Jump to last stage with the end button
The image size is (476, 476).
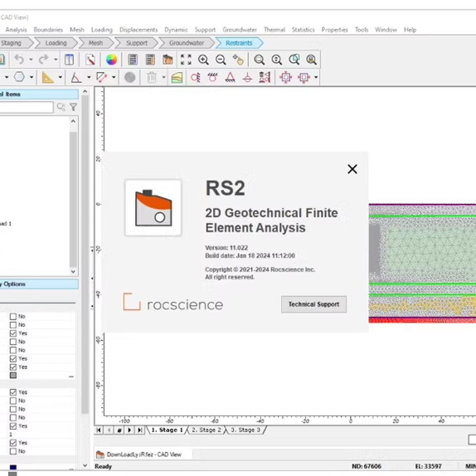(140, 430)
